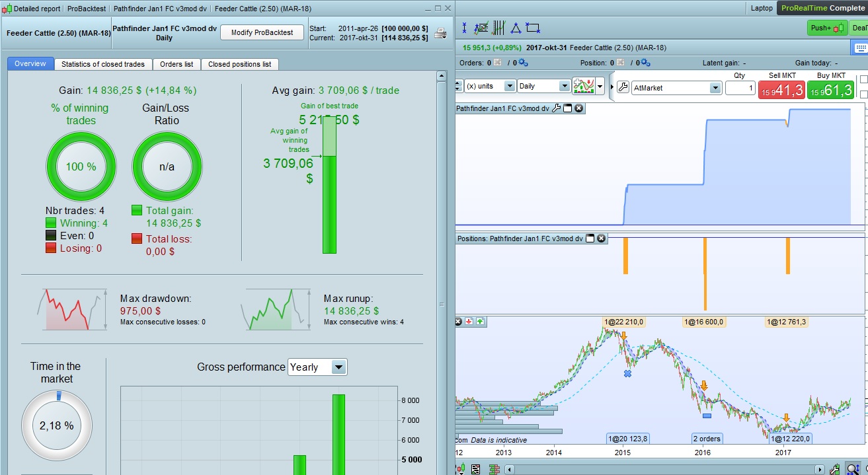Click the 1@16 600,0 trade label
This screenshot has width=868, height=475.
pyautogui.click(x=703, y=322)
